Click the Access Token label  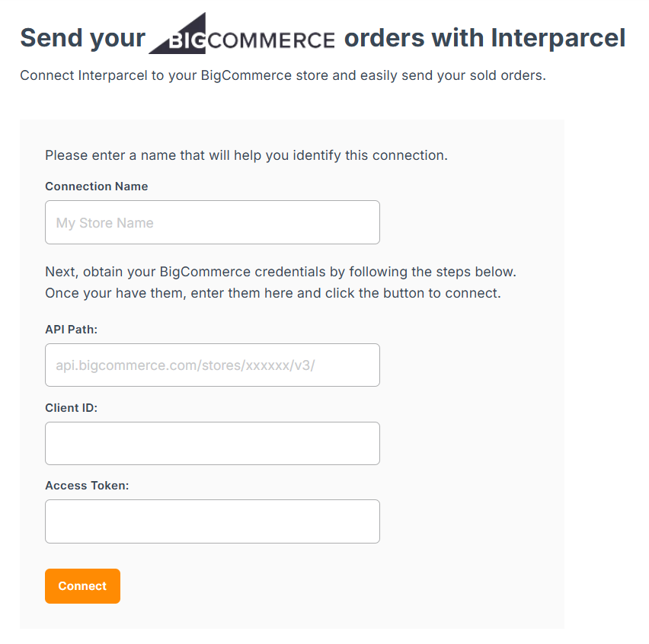point(87,486)
